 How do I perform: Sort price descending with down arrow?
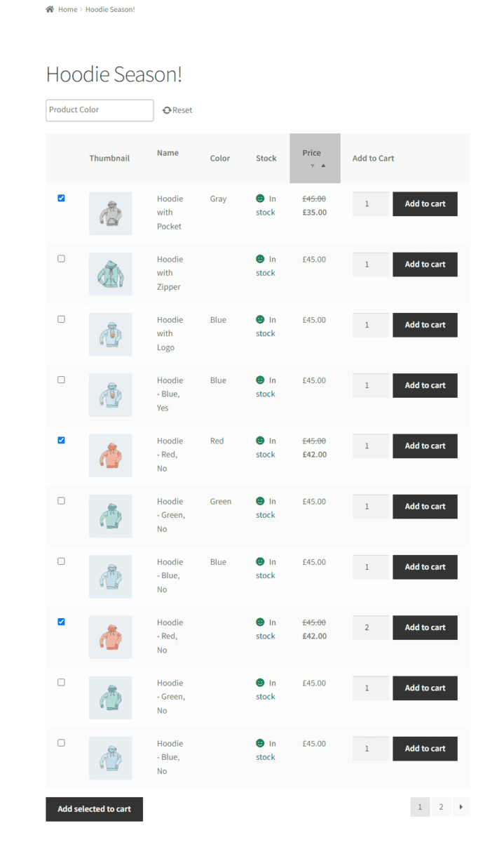(x=313, y=166)
